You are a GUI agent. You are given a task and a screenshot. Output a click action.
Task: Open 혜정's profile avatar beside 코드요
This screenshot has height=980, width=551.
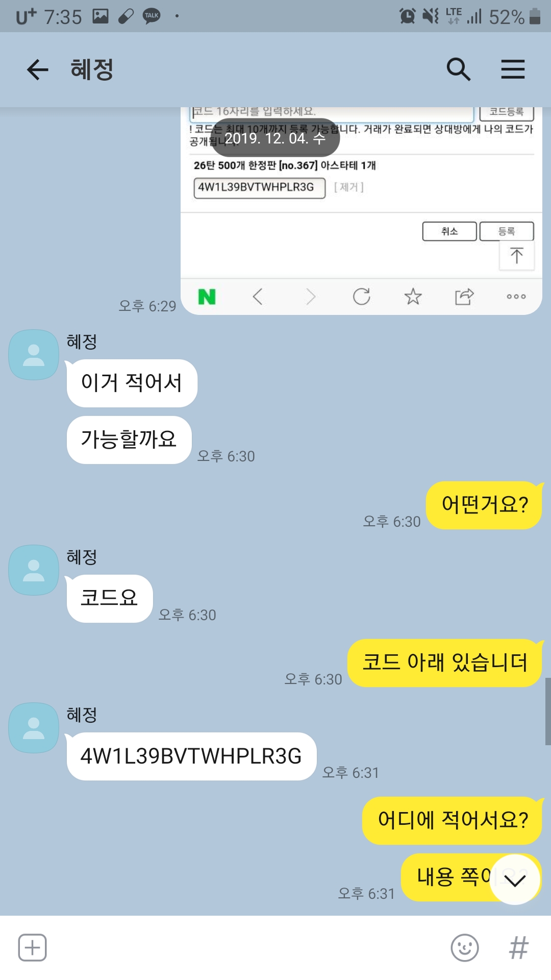(34, 570)
